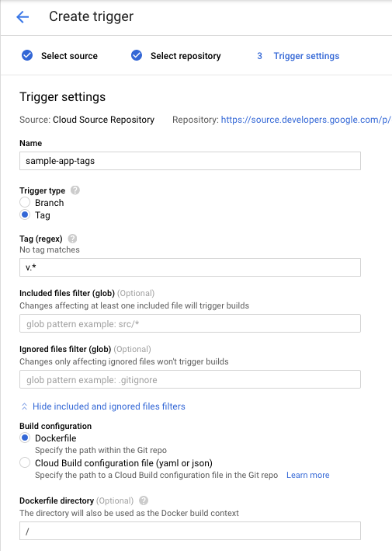Open the Learn more link
Viewport: 392px width, 551px height.
click(307, 475)
